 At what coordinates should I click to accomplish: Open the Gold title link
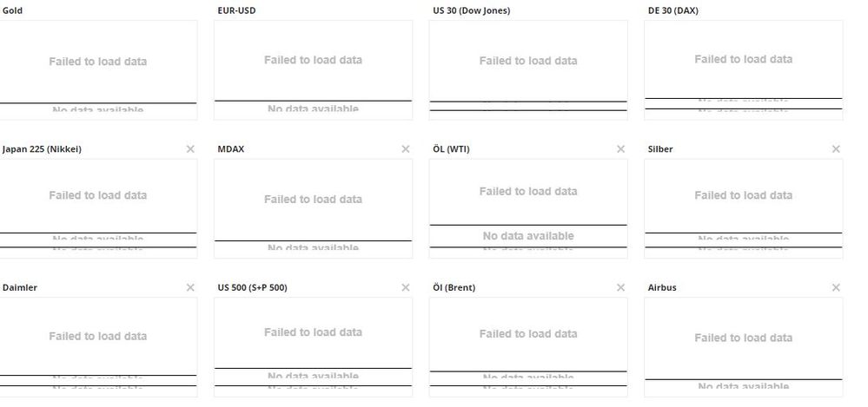(12, 10)
